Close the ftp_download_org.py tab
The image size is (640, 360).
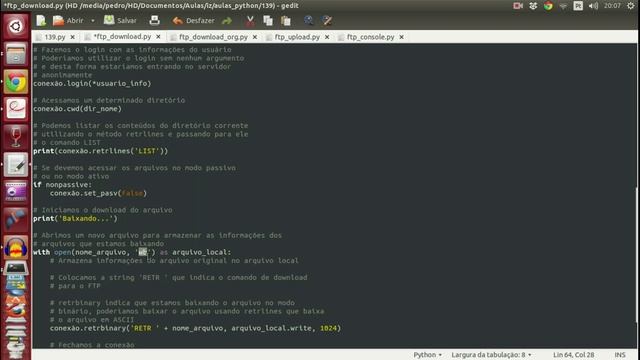255,37
